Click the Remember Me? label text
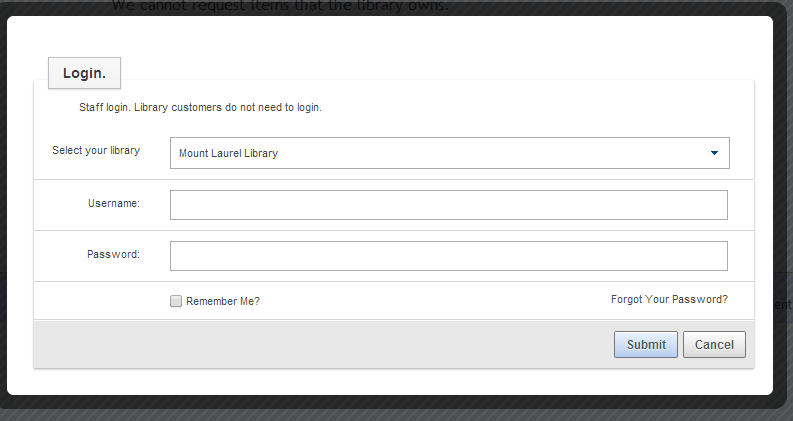 [223, 301]
